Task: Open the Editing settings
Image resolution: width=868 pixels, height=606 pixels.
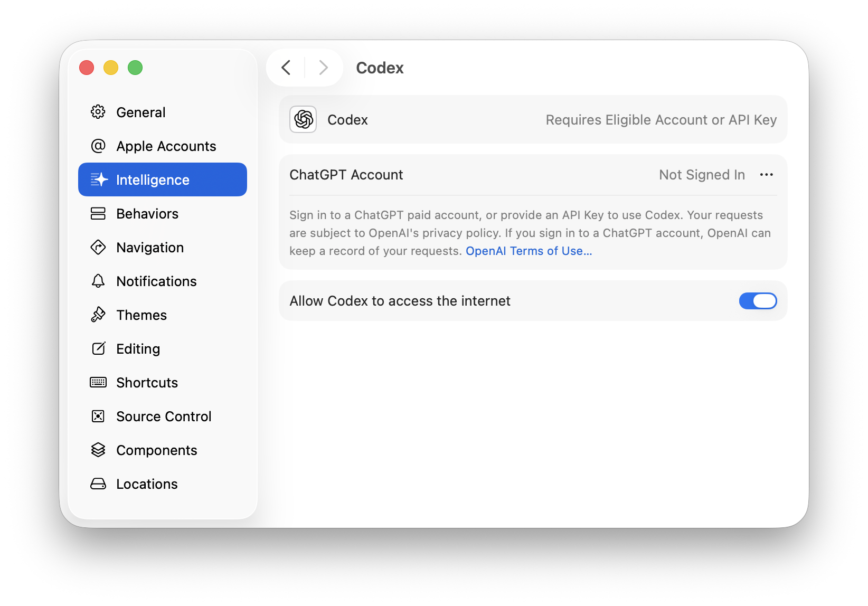Action: [163, 348]
